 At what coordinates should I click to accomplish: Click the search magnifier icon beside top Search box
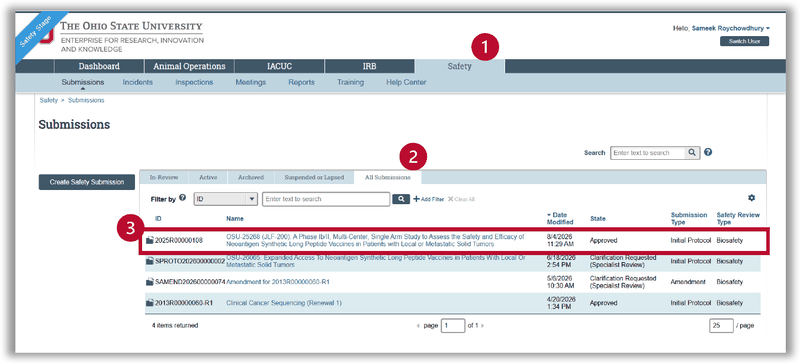pos(692,152)
